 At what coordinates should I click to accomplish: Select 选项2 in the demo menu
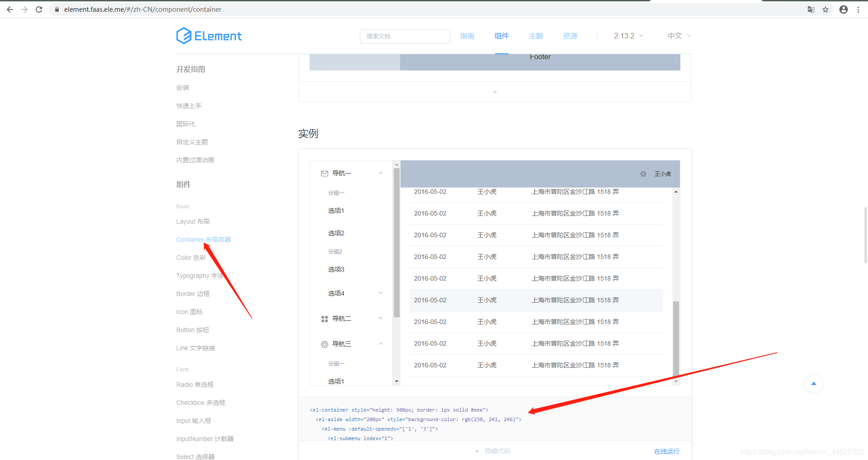pos(336,233)
